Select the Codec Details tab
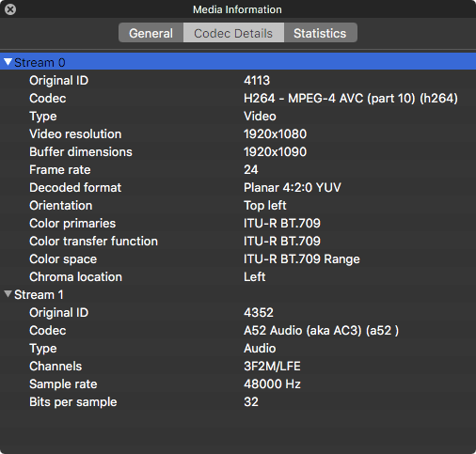 233,33
